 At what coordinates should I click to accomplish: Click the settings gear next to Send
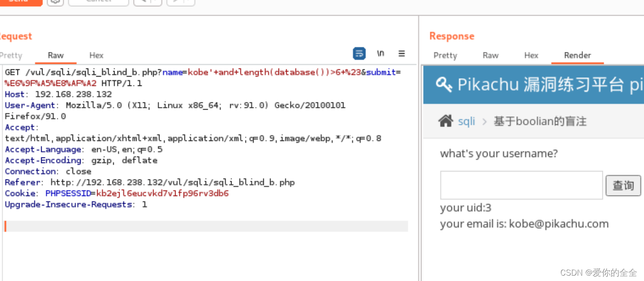55,1
